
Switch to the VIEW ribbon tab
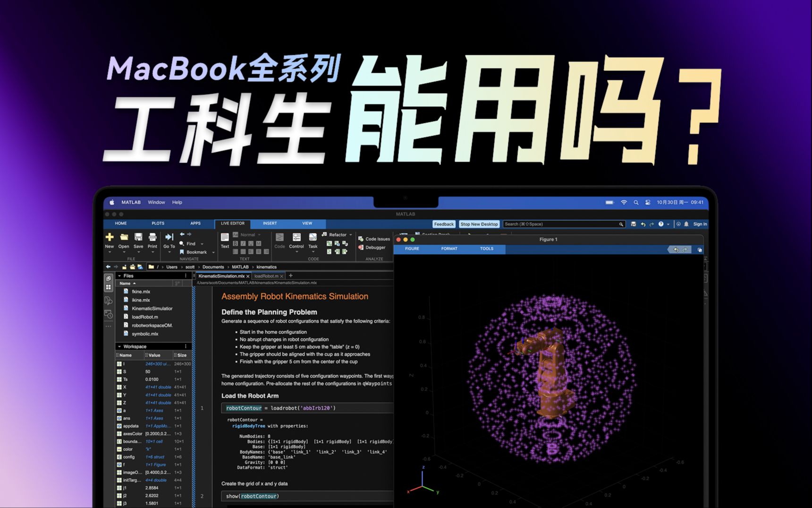(x=307, y=223)
